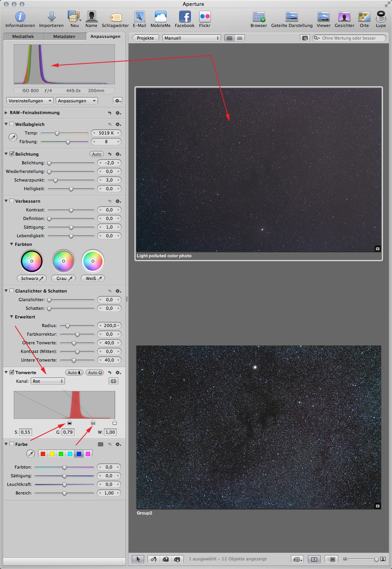Click the Temp slider handle

pos(57,133)
